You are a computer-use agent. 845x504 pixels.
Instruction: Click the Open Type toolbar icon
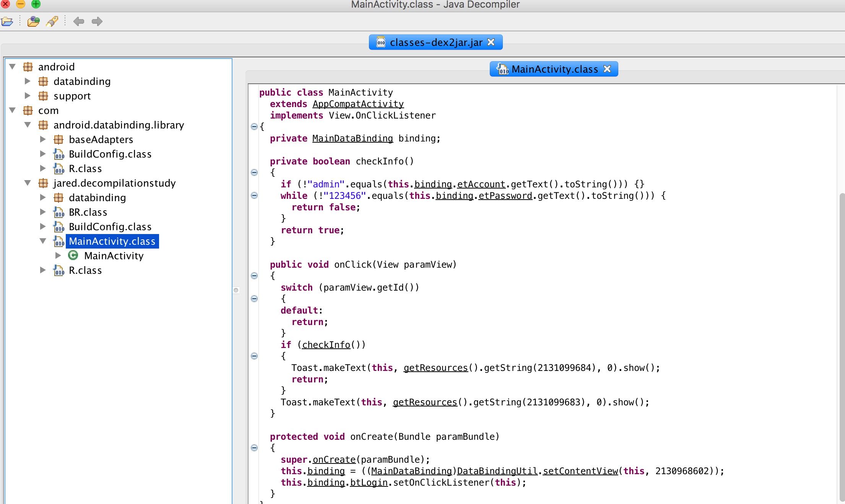(x=34, y=21)
